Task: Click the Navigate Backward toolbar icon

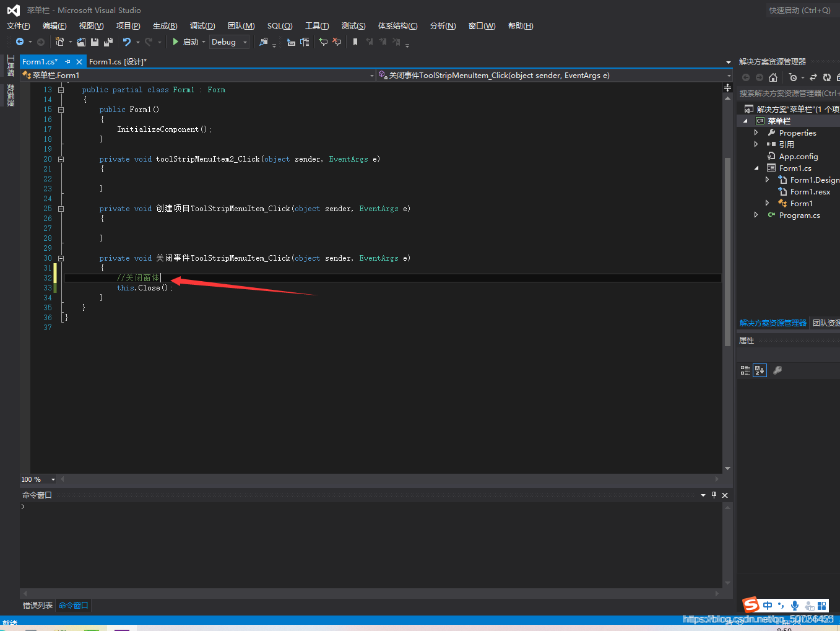Action: (x=20, y=41)
